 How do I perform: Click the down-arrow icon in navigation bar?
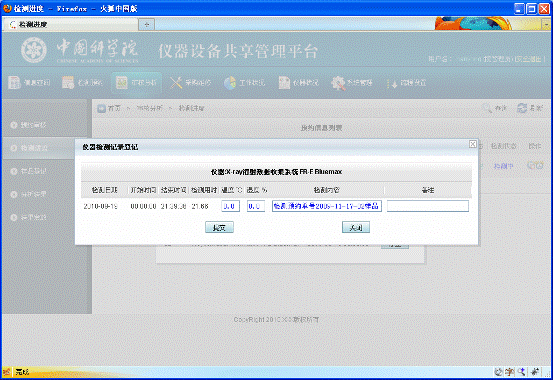pos(392,83)
